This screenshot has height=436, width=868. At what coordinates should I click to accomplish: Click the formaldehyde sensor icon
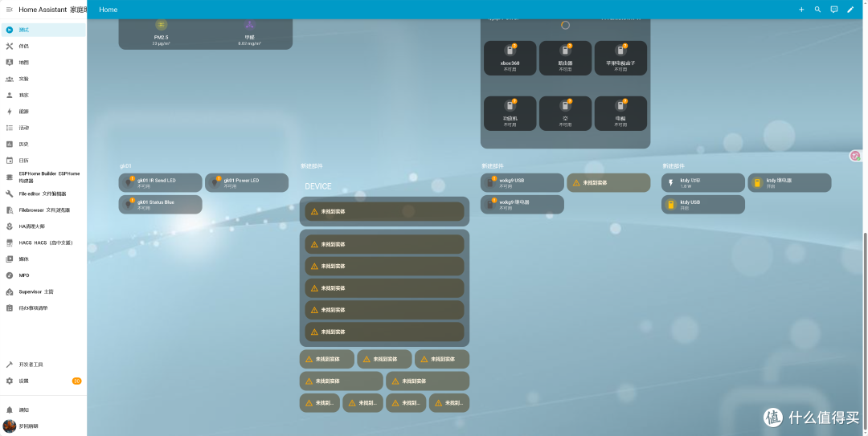pyautogui.click(x=250, y=25)
